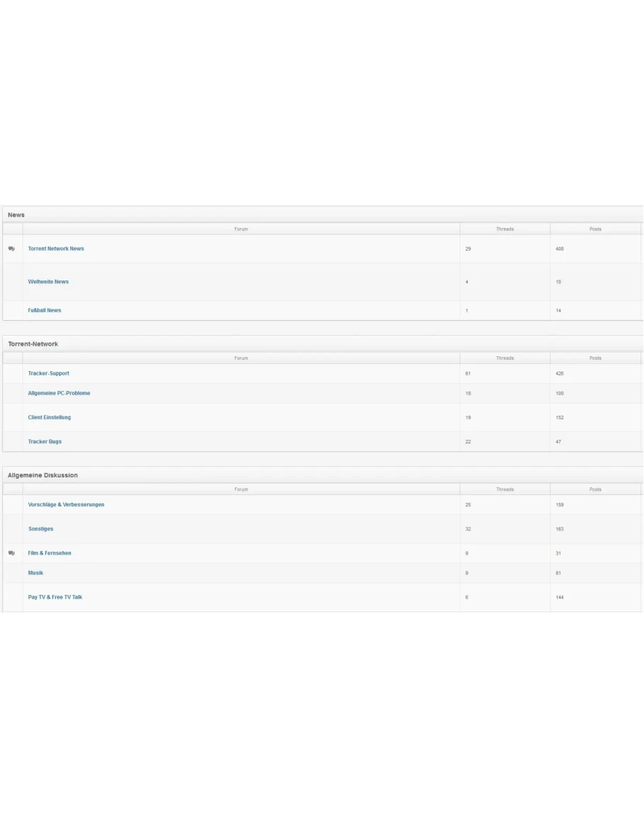Visit the Allgemeine PC-Probleme forum
The image size is (644, 818).
point(59,394)
